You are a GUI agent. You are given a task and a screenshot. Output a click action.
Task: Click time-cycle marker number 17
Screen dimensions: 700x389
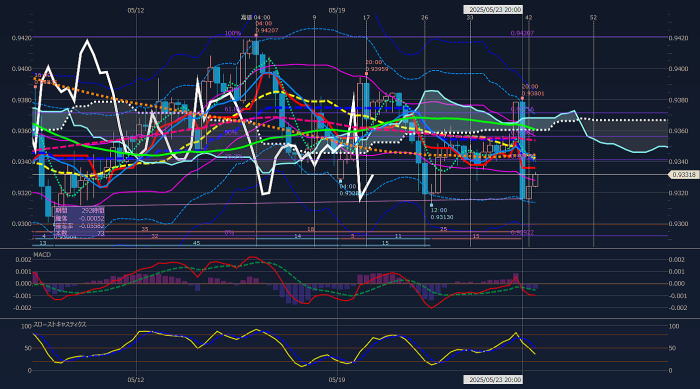click(367, 17)
